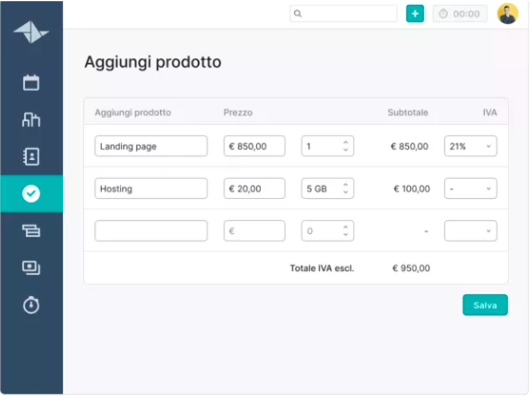Click the € 850,00 price field
This screenshot has height=396, width=532.
[x=254, y=146]
